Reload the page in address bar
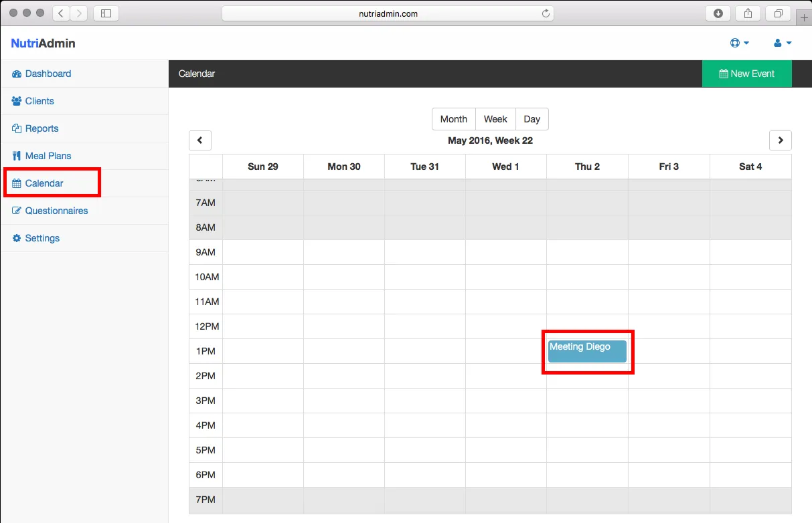This screenshot has height=523, width=812. click(546, 13)
